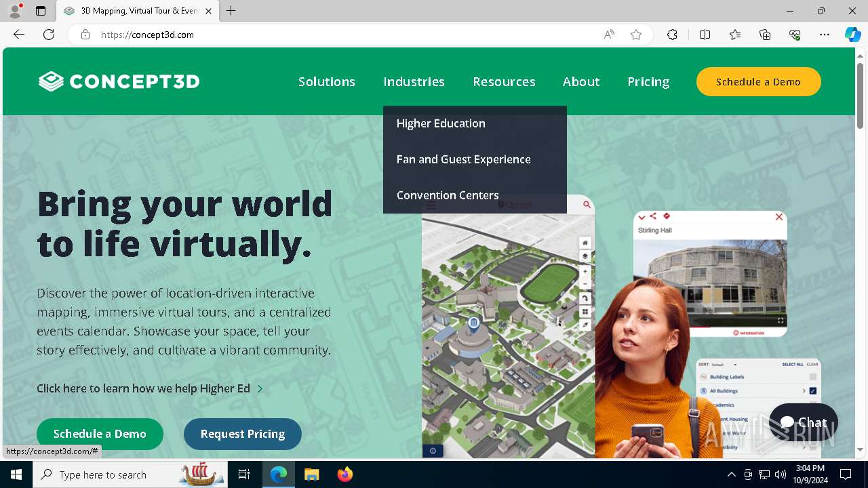Refresh the current page

pyautogui.click(x=49, y=35)
